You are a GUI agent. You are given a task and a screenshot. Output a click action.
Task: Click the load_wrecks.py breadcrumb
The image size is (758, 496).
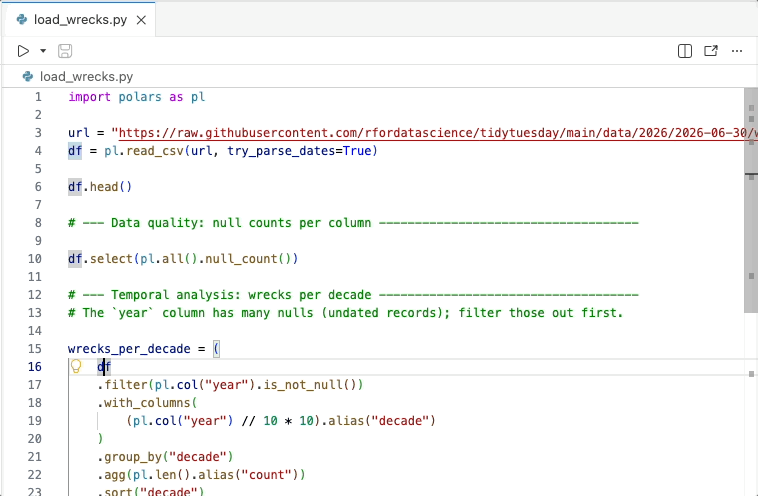[x=86, y=76]
